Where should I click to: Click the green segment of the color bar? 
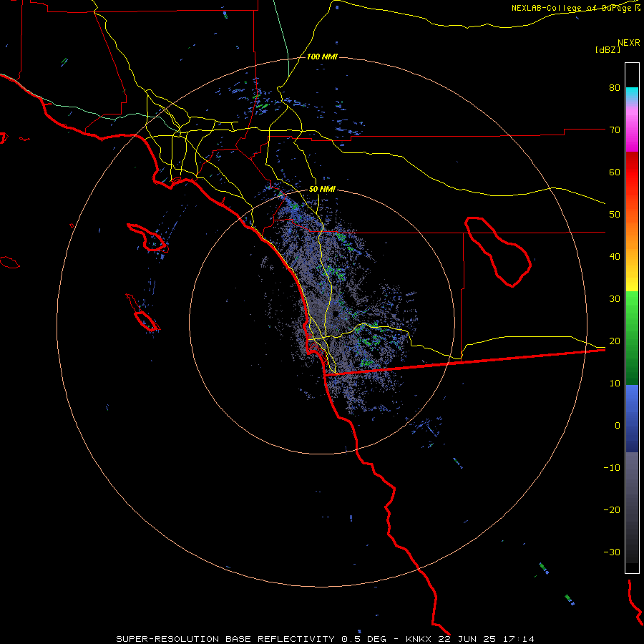pos(632,338)
